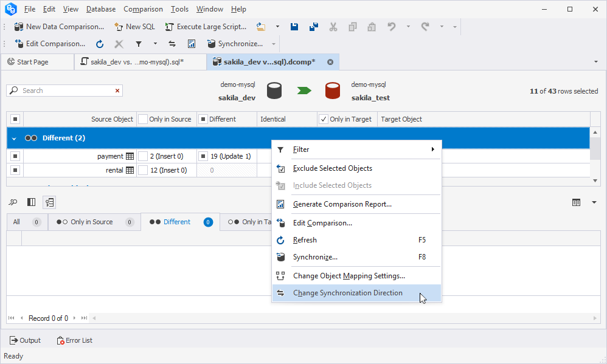Toggle the Only in Source header checkbox
This screenshot has height=364, width=607.
[143, 119]
